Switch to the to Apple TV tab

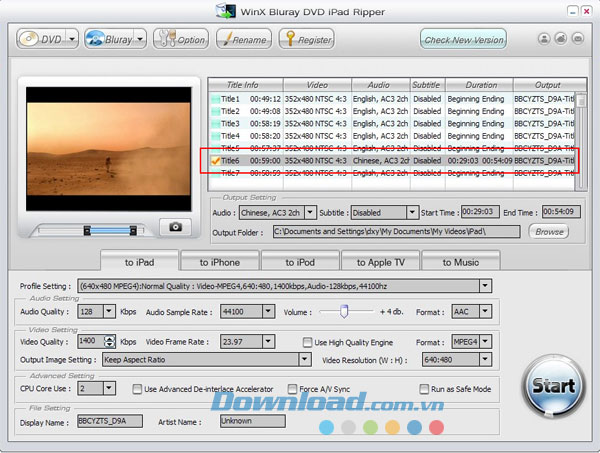[380, 262]
